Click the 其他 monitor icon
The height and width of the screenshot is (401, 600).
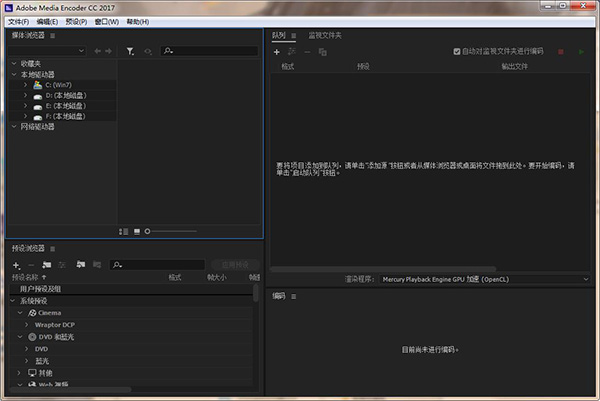[x=32, y=373]
